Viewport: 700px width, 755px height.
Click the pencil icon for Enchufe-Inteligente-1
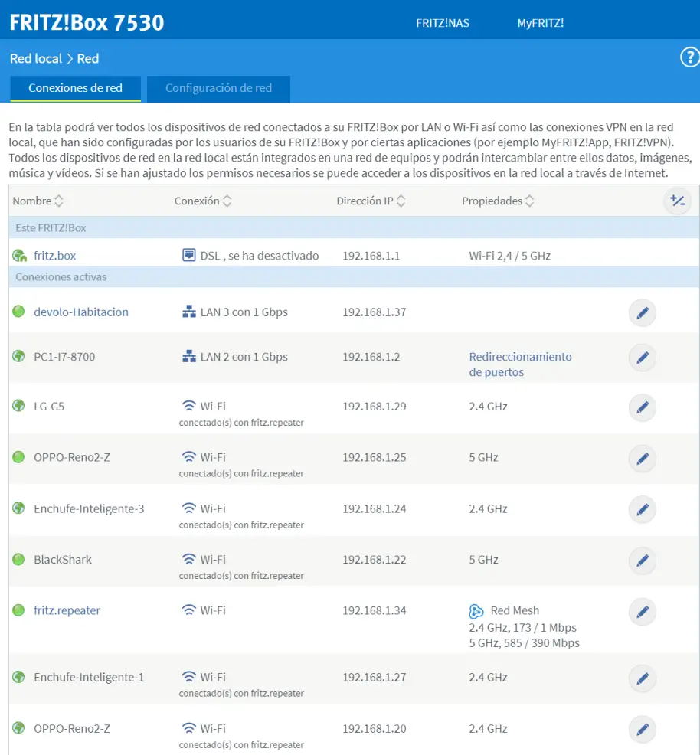[643, 678]
